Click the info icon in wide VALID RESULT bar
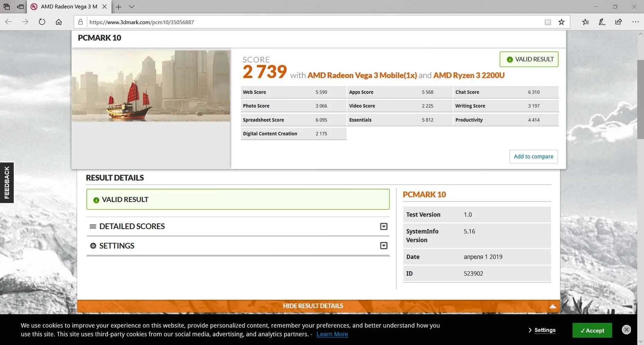Image resolution: width=644 pixels, height=345 pixels. (x=96, y=200)
